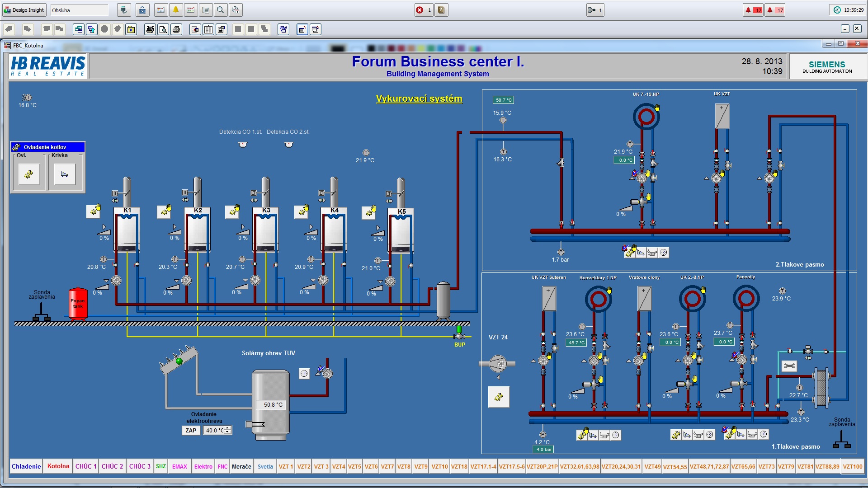Click the Konvektory 1.NP circuit ring symbol
868x488 pixels.
coord(598,299)
